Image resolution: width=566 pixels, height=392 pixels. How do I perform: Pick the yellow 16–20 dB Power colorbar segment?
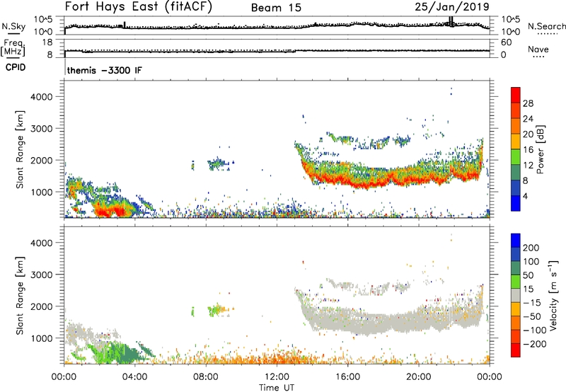(x=516, y=142)
